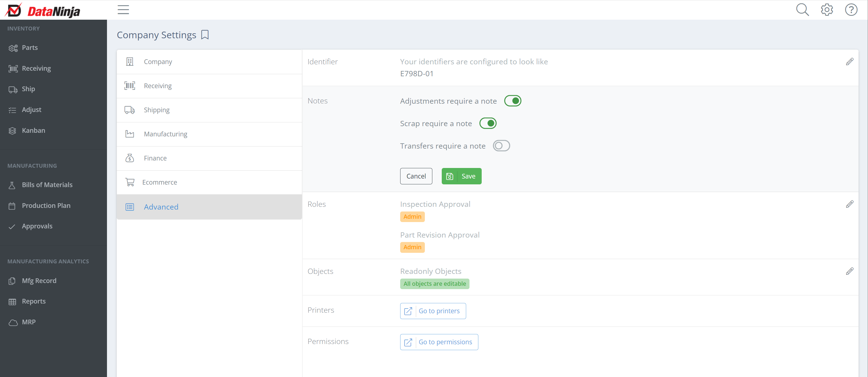
Task: Go to Kanban in sidebar
Action: (33, 130)
